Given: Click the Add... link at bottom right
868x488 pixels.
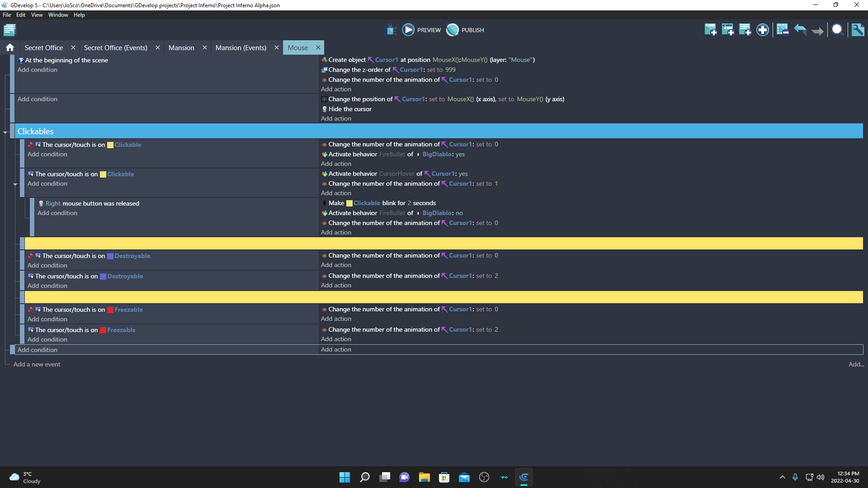Looking at the screenshot, I should click(856, 364).
